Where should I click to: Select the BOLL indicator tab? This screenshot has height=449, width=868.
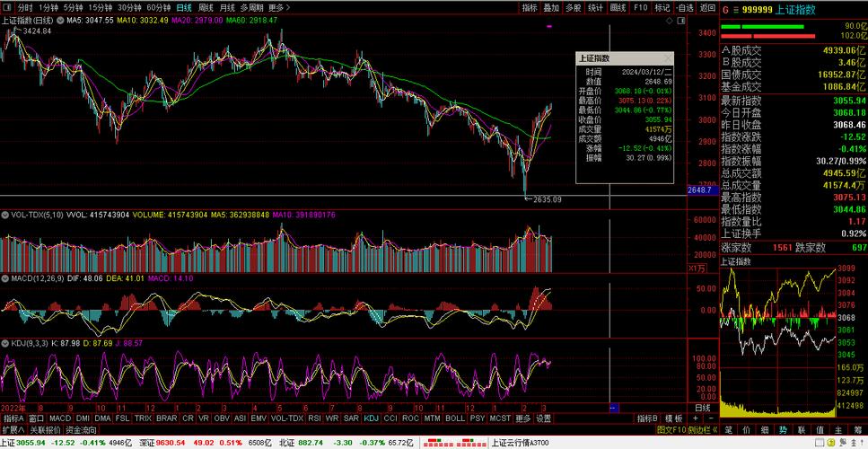(x=455, y=418)
